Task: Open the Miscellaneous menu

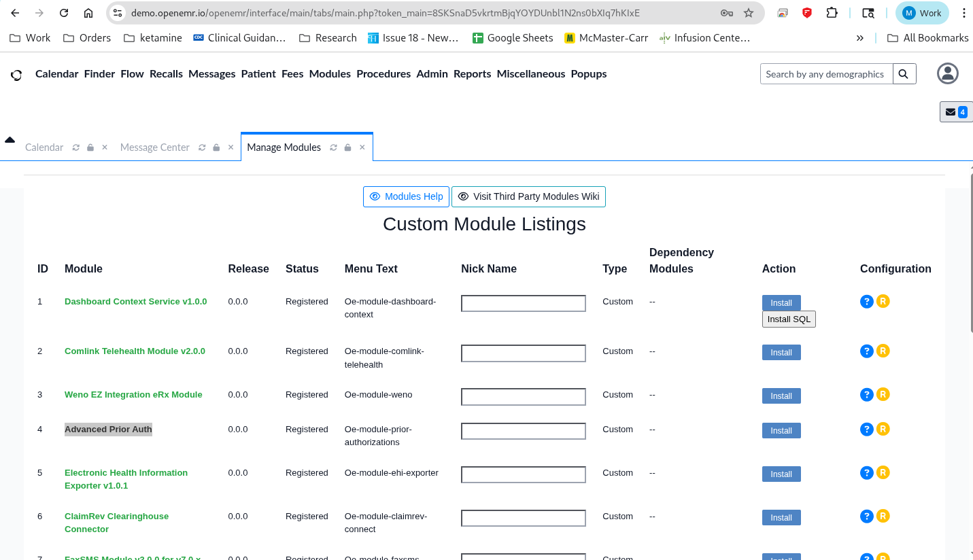Action: point(530,74)
